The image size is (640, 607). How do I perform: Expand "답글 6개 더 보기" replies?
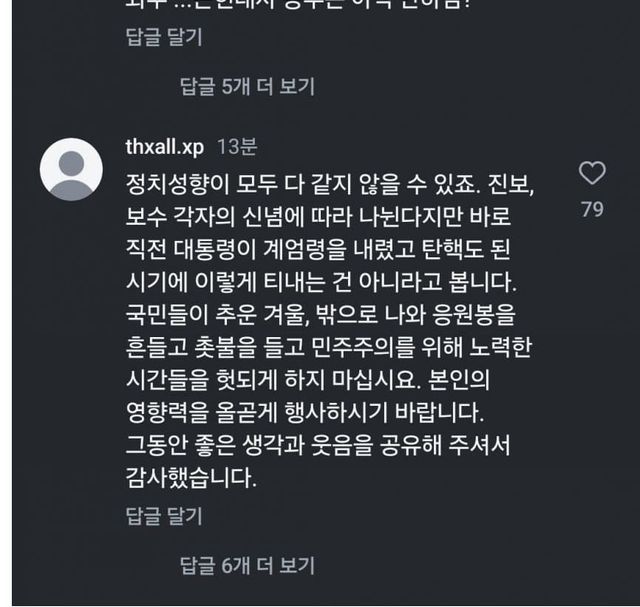pyautogui.click(x=246, y=565)
